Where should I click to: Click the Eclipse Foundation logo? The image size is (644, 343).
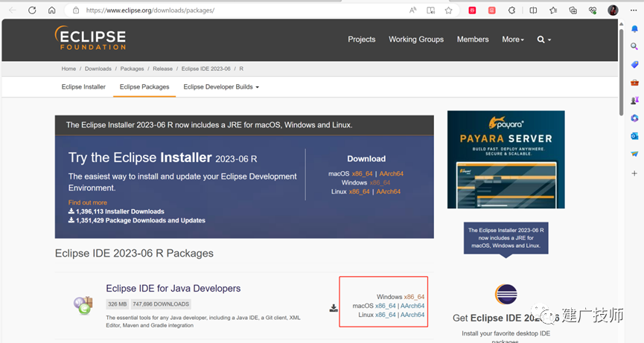[x=90, y=38]
